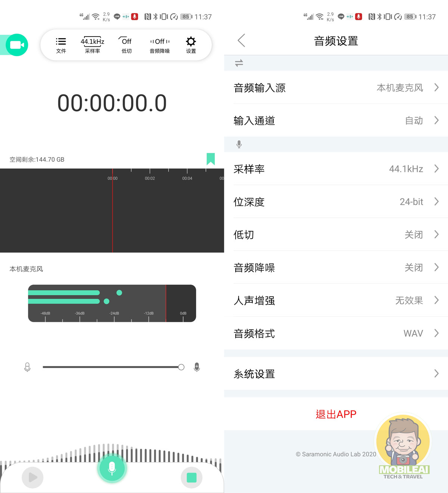
Task: Click the stop button
Action: point(192,477)
